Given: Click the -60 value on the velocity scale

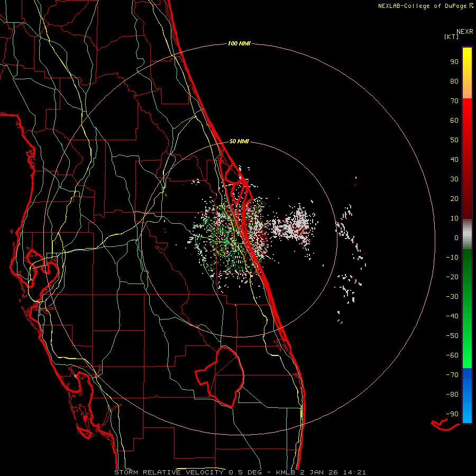Looking at the screenshot, I should coord(452,355).
